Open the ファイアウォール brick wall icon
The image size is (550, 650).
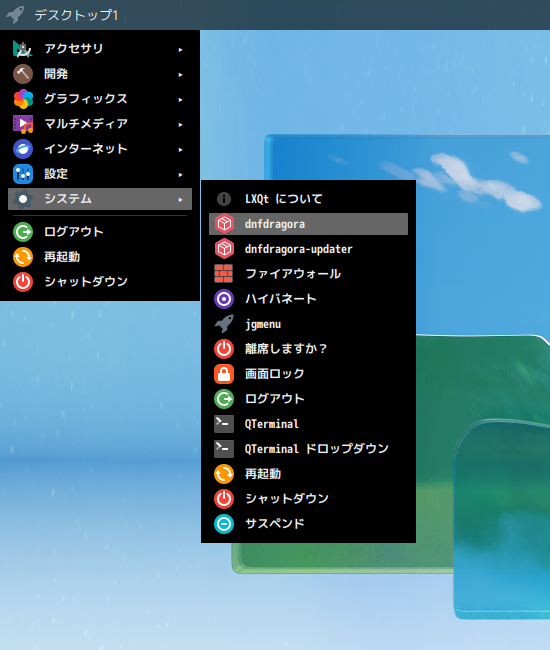[x=224, y=274]
